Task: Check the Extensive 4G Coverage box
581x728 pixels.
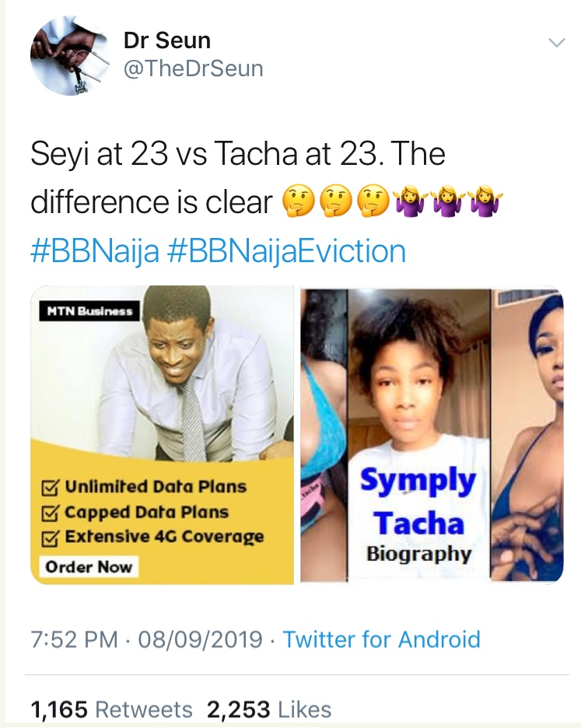Action: 51,538
